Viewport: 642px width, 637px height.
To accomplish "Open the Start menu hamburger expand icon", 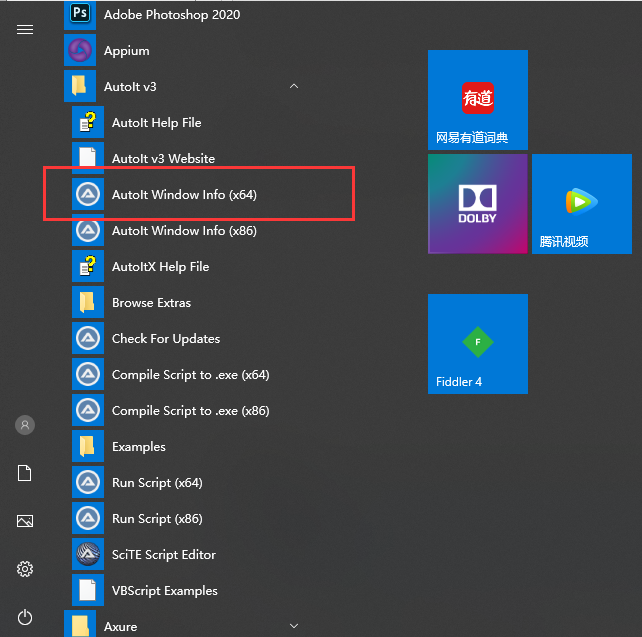I will (25, 29).
